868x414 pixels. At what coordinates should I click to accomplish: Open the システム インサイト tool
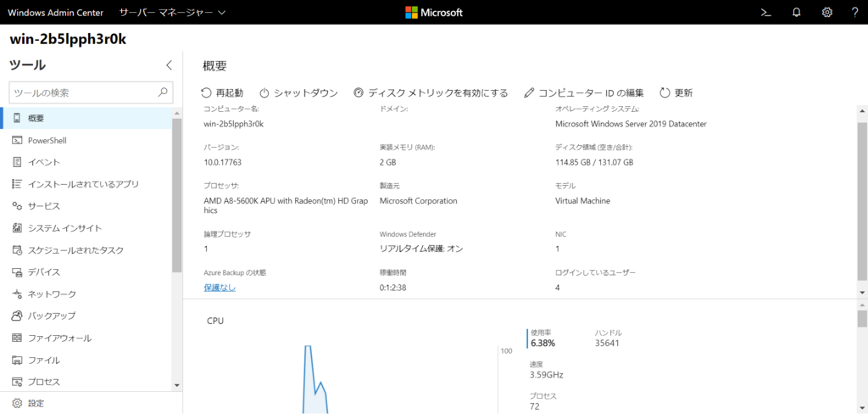click(86, 227)
